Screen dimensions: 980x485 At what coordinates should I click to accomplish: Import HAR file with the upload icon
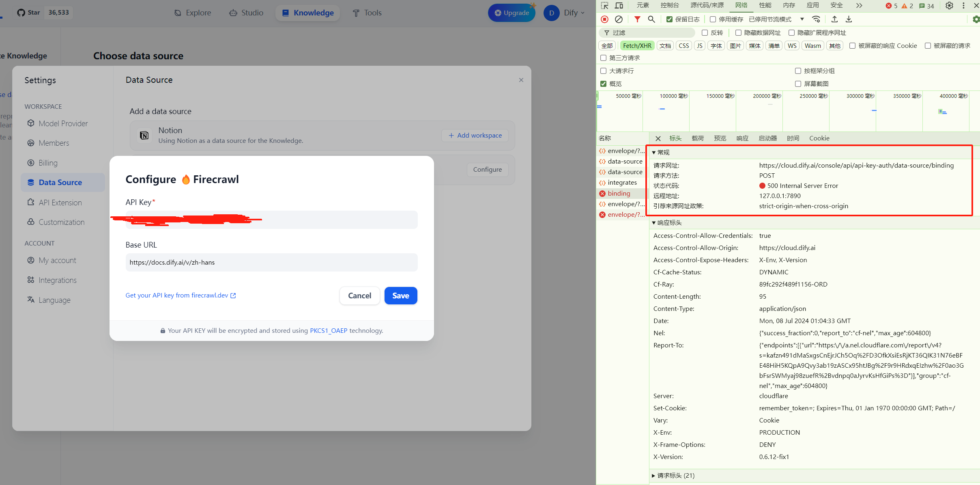pos(834,19)
